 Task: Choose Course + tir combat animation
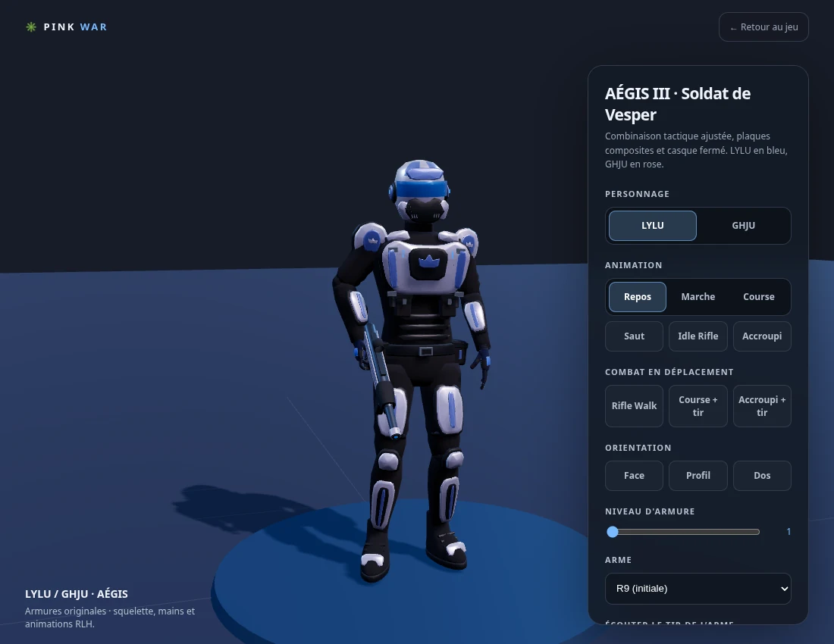pos(698,406)
